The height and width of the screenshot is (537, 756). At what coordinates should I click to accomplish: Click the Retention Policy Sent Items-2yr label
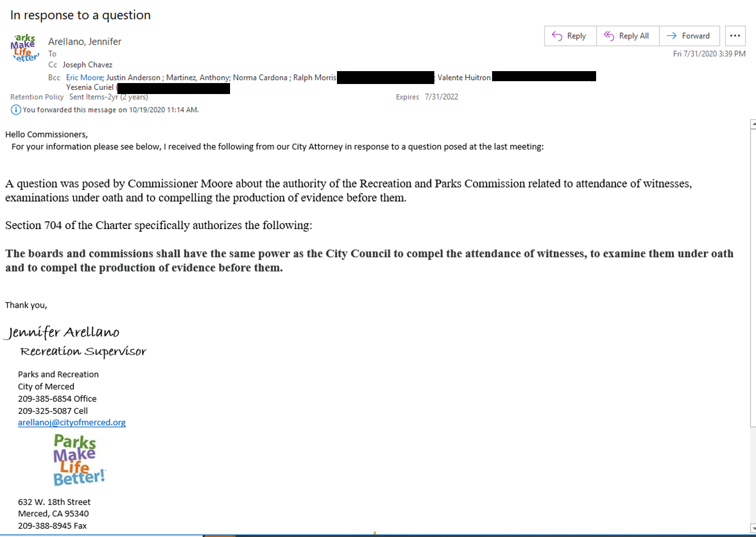[x=94, y=97]
